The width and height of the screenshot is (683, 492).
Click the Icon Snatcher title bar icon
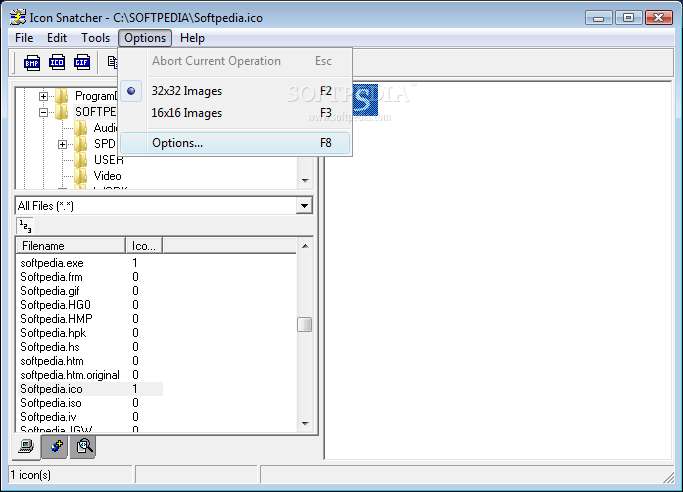tap(17, 17)
